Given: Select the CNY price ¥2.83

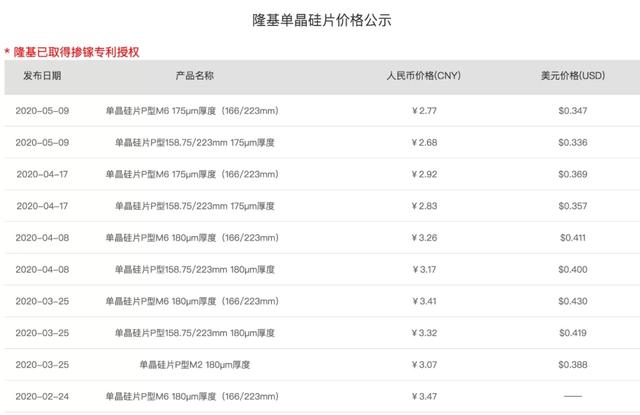Looking at the screenshot, I should [424, 206].
